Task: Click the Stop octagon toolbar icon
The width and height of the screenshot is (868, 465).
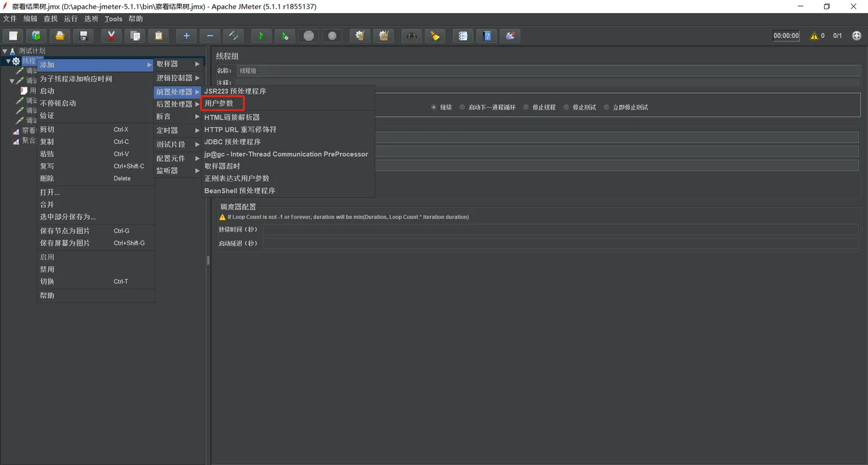Action: pos(309,36)
